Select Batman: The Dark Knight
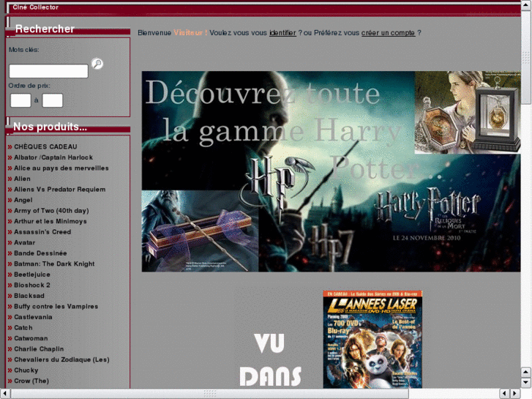The width and height of the screenshot is (532, 399). pos(54,264)
